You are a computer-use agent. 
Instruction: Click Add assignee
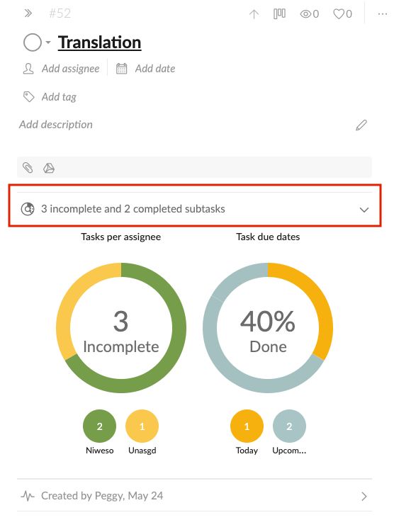(x=62, y=69)
